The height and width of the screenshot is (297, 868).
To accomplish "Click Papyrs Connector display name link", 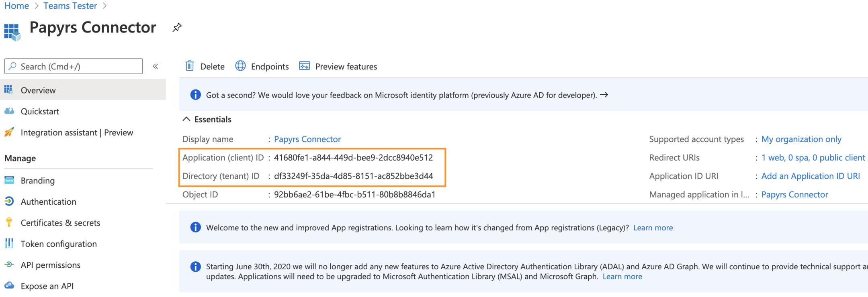I will (307, 139).
